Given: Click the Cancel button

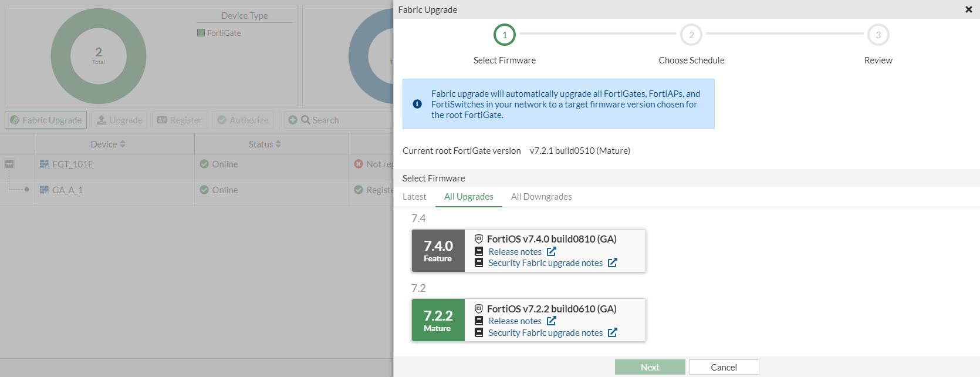Looking at the screenshot, I should (724, 367).
